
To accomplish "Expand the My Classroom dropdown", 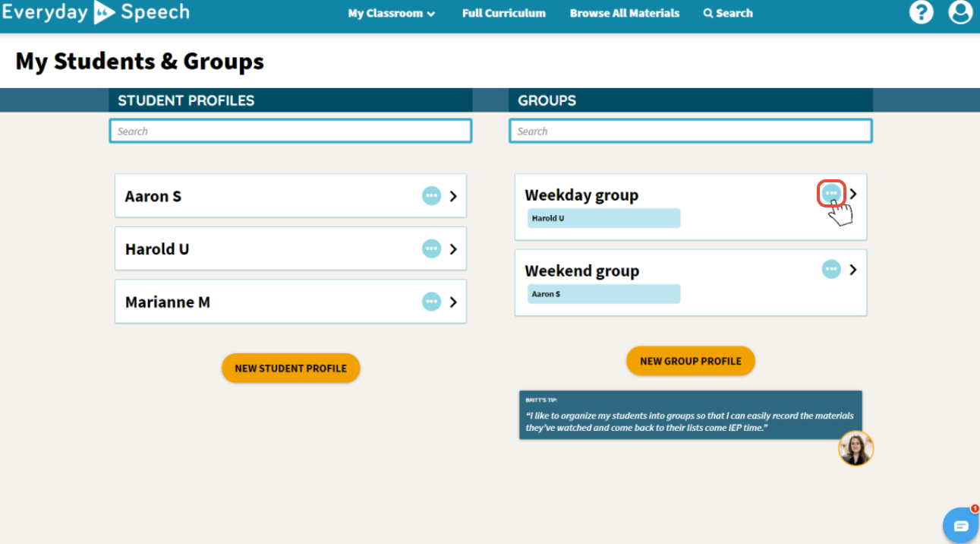I will [x=392, y=13].
